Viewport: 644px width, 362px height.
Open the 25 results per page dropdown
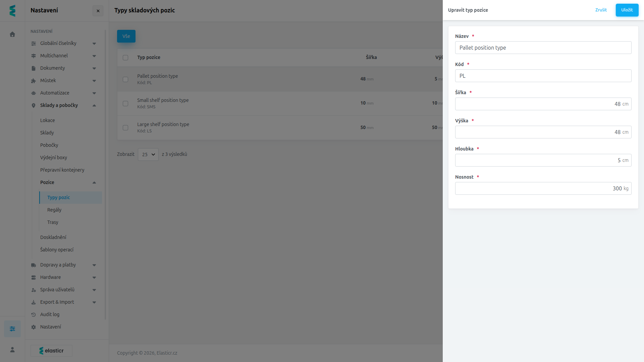pyautogui.click(x=148, y=155)
